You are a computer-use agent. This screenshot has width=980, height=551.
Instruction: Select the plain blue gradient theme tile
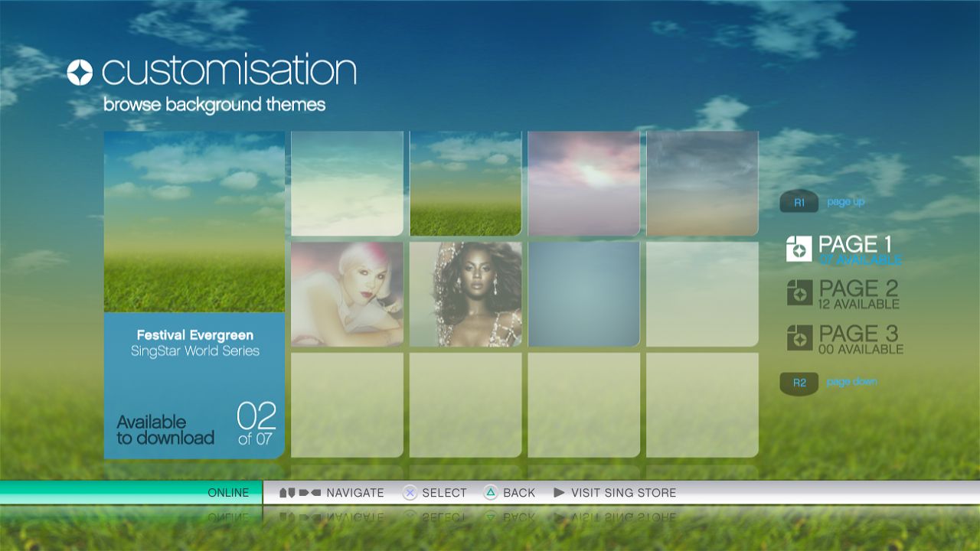pyautogui.click(x=583, y=295)
